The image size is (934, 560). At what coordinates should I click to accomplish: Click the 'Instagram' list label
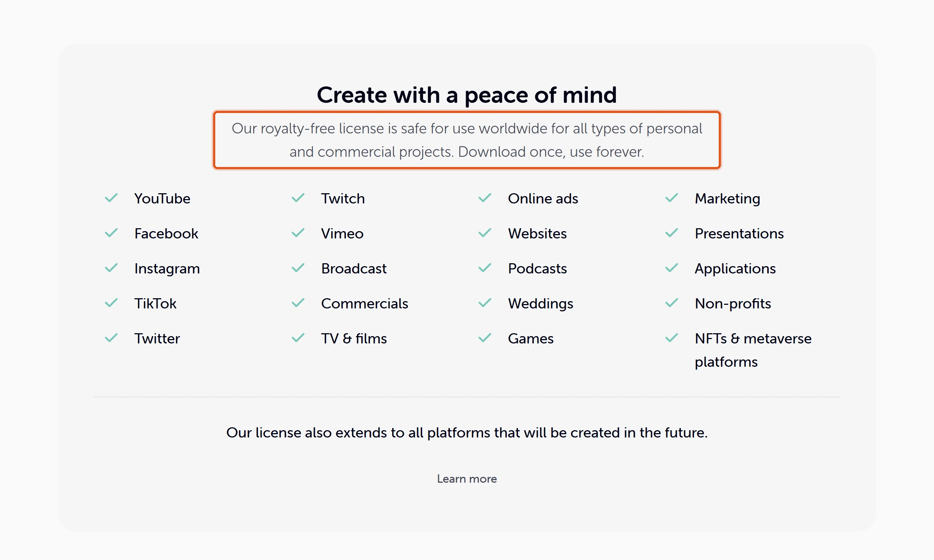pyautogui.click(x=167, y=269)
